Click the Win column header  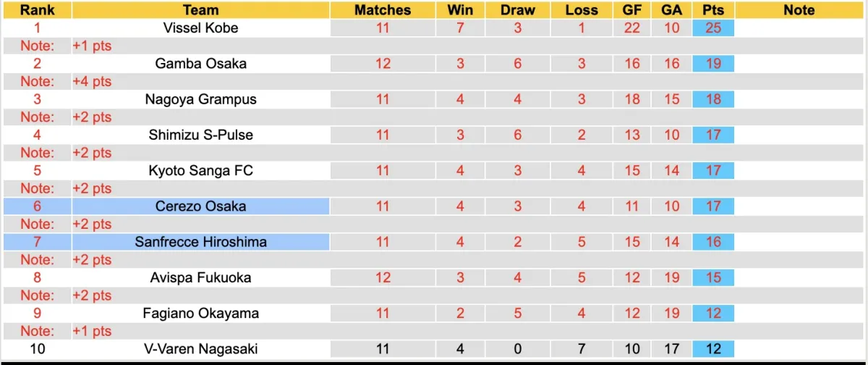(x=460, y=10)
